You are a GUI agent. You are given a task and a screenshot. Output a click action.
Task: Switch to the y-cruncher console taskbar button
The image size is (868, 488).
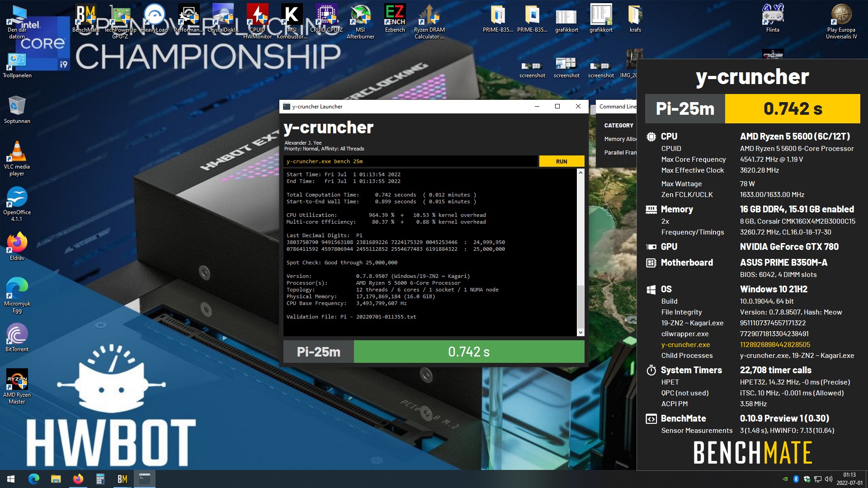pos(144,479)
